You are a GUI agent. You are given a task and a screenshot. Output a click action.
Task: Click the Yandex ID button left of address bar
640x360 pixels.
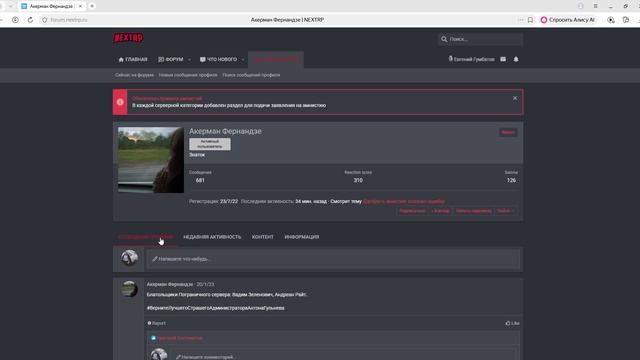[15, 20]
